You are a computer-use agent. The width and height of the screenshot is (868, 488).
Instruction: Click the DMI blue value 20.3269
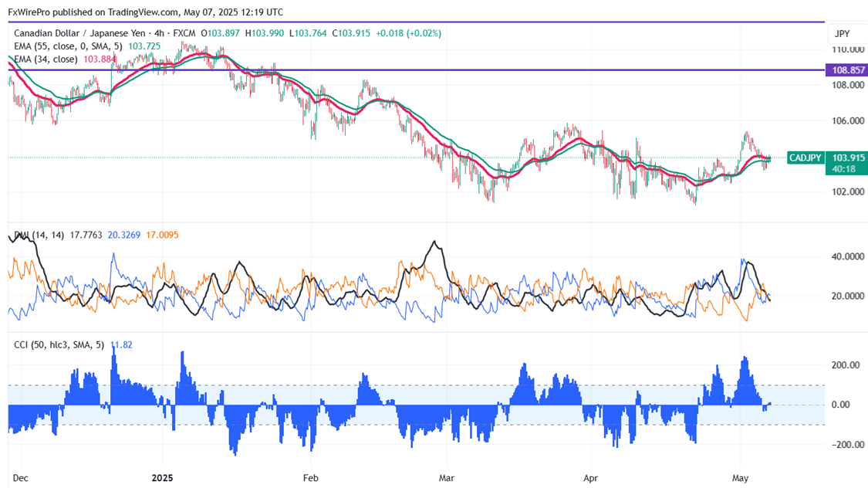(124, 235)
